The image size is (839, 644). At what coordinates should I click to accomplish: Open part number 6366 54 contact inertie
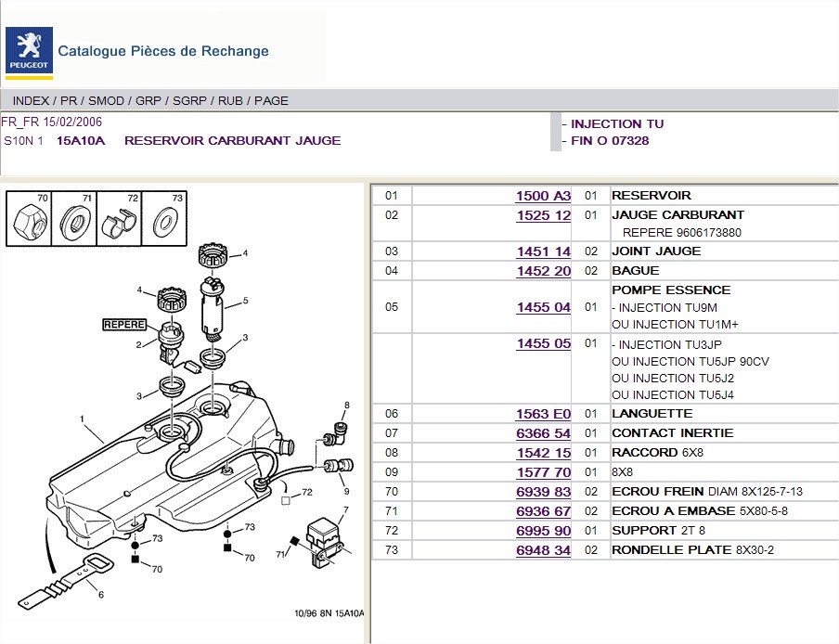click(543, 433)
